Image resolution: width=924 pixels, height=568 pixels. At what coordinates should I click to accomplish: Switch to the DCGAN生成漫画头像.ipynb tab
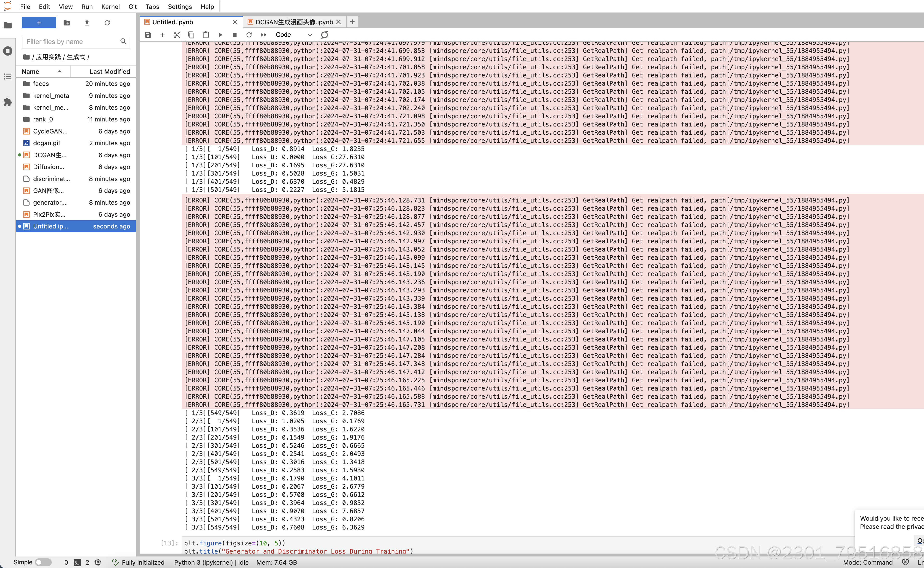click(293, 22)
